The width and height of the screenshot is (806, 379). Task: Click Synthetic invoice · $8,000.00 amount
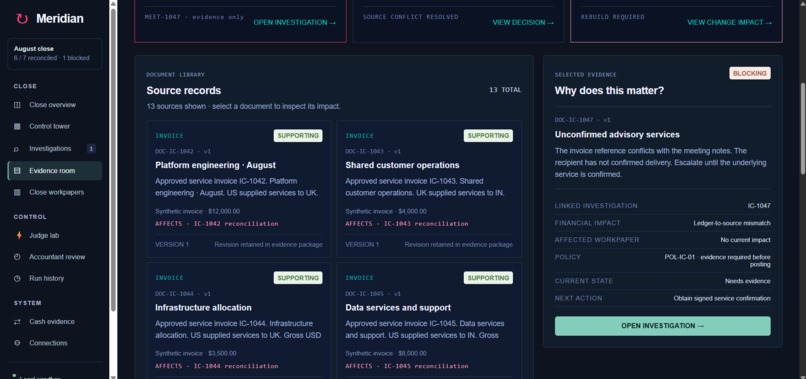[x=386, y=353]
